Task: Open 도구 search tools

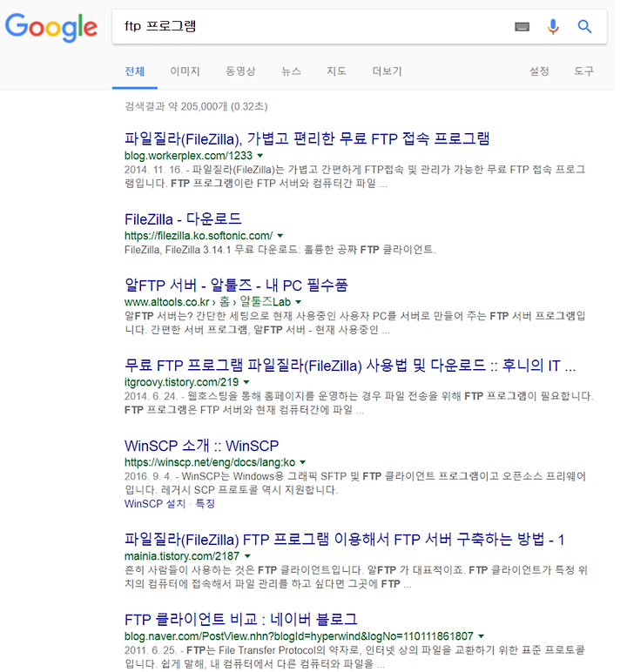Action: click(x=583, y=71)
